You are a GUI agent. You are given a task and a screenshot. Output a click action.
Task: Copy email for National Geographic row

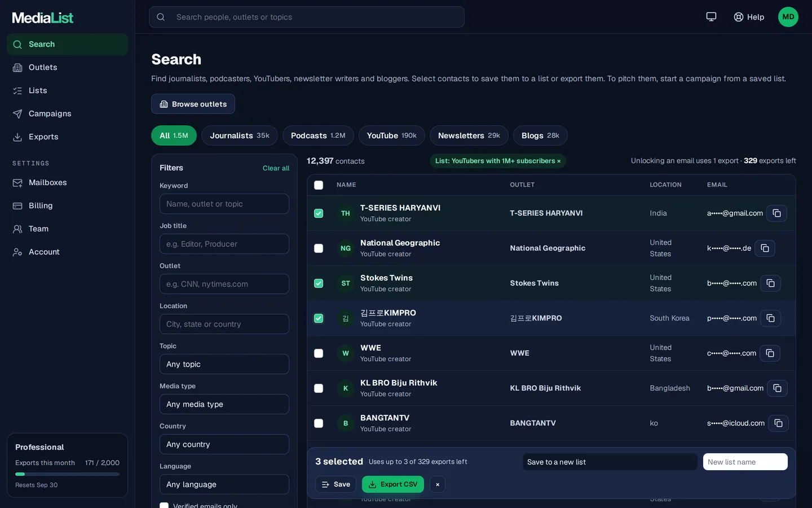tap(765, 248)
